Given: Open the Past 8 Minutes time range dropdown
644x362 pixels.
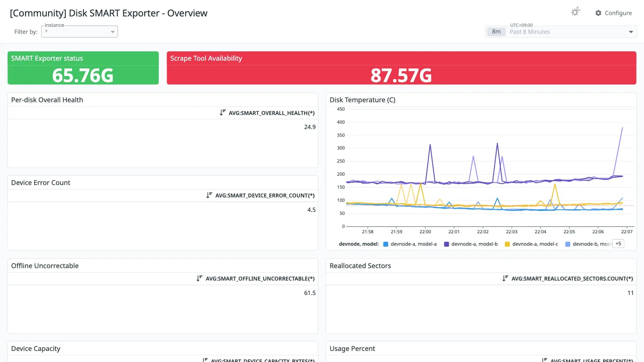Looking at the screenshot, I should click(x=561, y=32).
